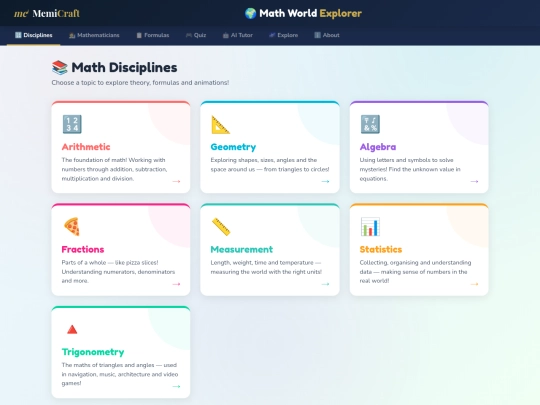Viewport: 540px width, 405px height.
Task: Click the Statistics bar chart icon
Action: 370,227
